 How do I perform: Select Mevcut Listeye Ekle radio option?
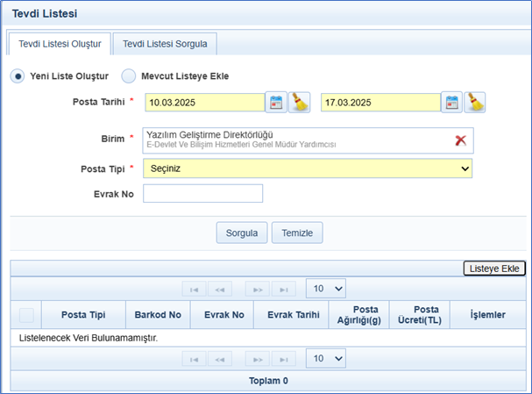click(129, 76)
